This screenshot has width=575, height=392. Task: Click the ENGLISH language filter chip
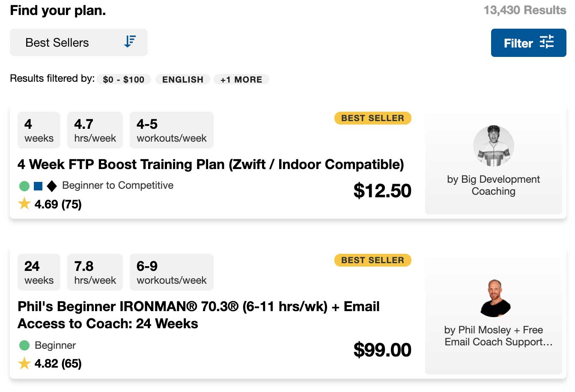(182, 80)
